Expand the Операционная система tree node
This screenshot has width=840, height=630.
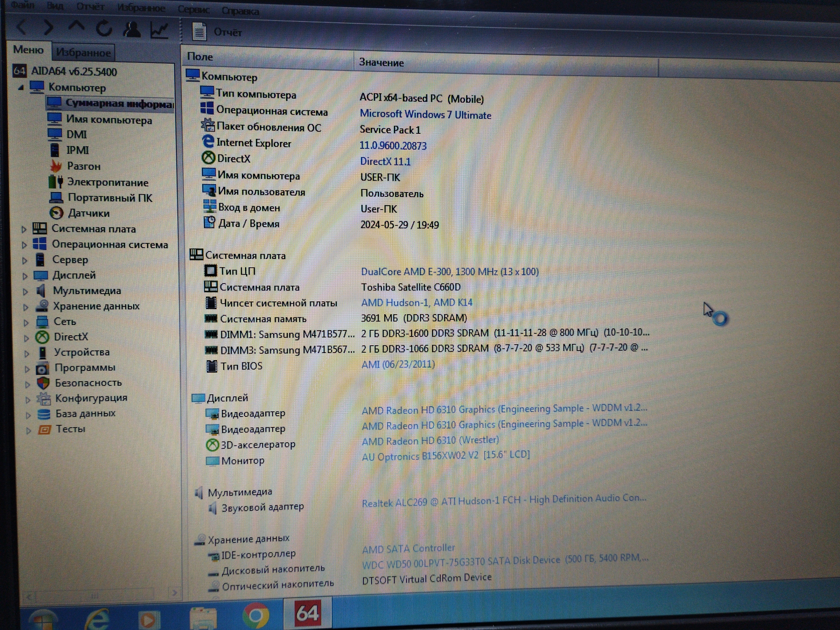[24, 245]
